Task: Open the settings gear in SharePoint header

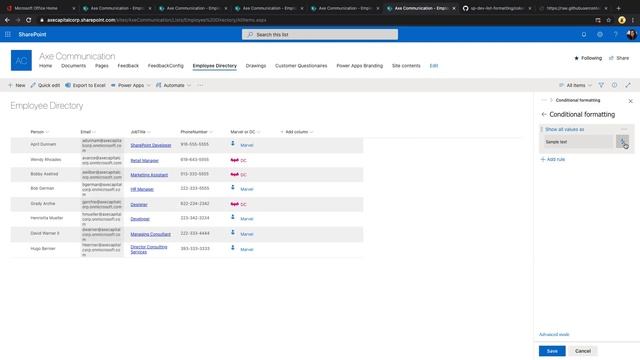Action: 600,35
